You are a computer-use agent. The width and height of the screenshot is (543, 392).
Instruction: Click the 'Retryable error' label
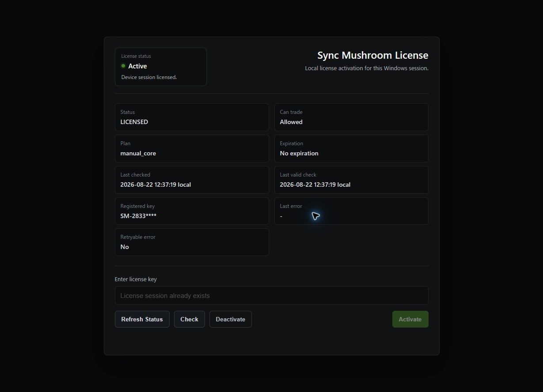point(138,237)
